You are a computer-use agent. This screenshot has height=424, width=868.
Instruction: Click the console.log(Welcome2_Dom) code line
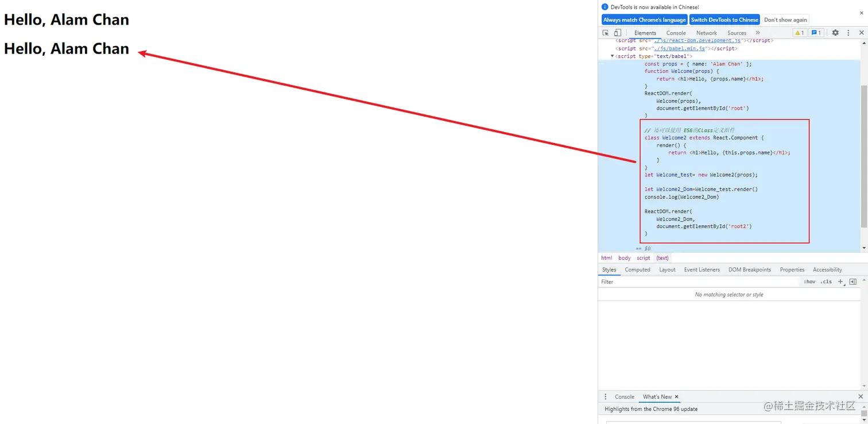coord(681,197)
